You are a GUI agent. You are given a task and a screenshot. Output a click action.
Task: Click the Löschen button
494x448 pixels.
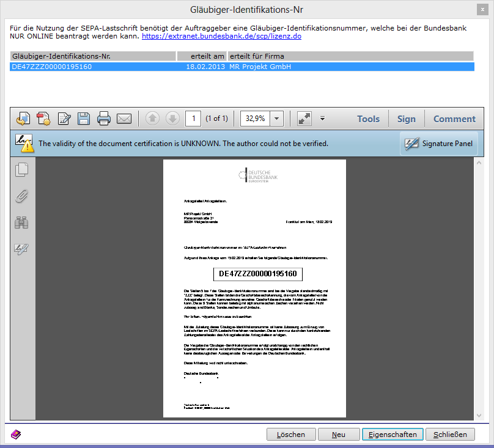[291, 435]
